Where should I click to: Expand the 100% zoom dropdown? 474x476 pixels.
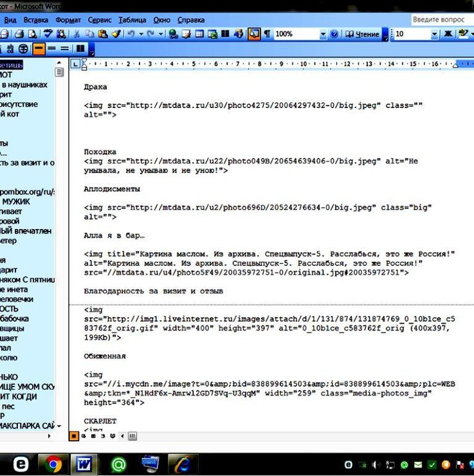[323, 34]
